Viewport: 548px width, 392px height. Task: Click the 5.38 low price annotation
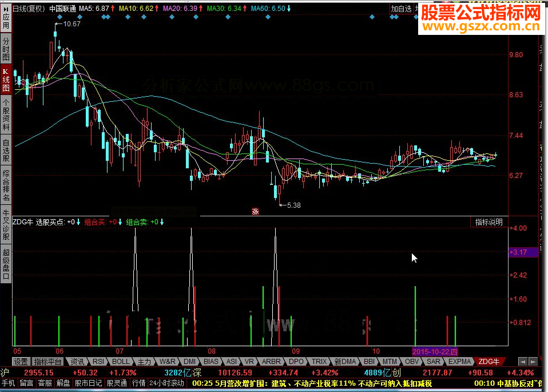point(293,205)
